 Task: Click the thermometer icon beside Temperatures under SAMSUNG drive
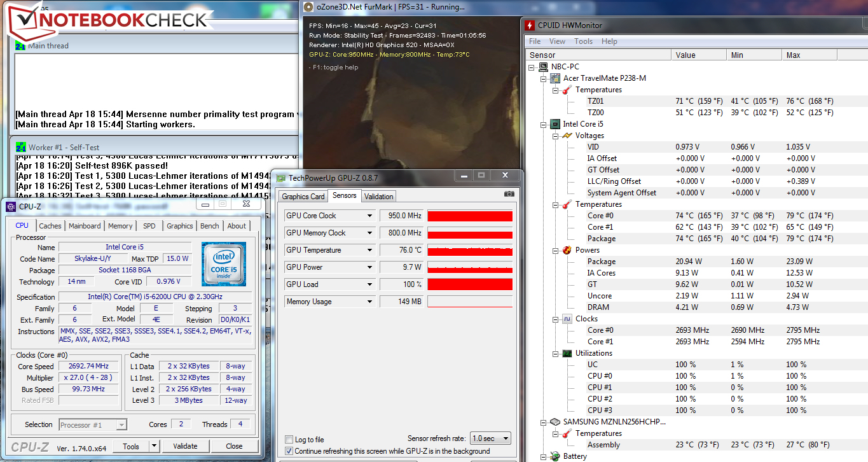567,433
